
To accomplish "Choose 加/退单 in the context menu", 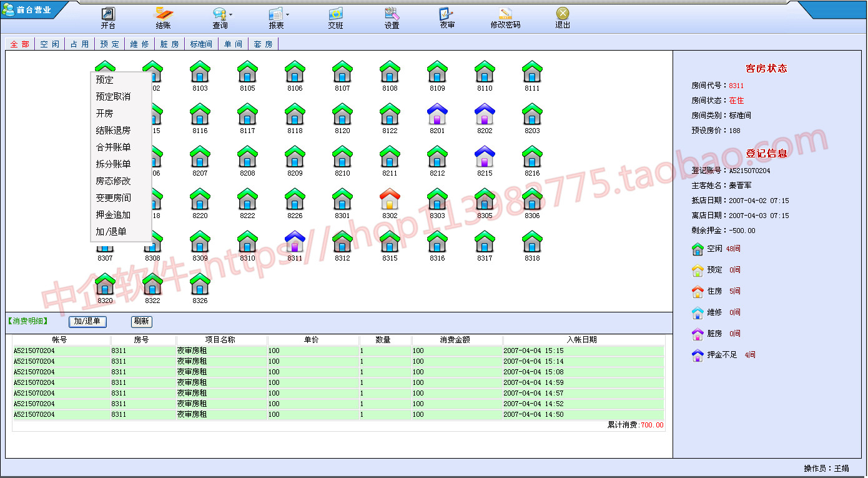I will (121, 232).
